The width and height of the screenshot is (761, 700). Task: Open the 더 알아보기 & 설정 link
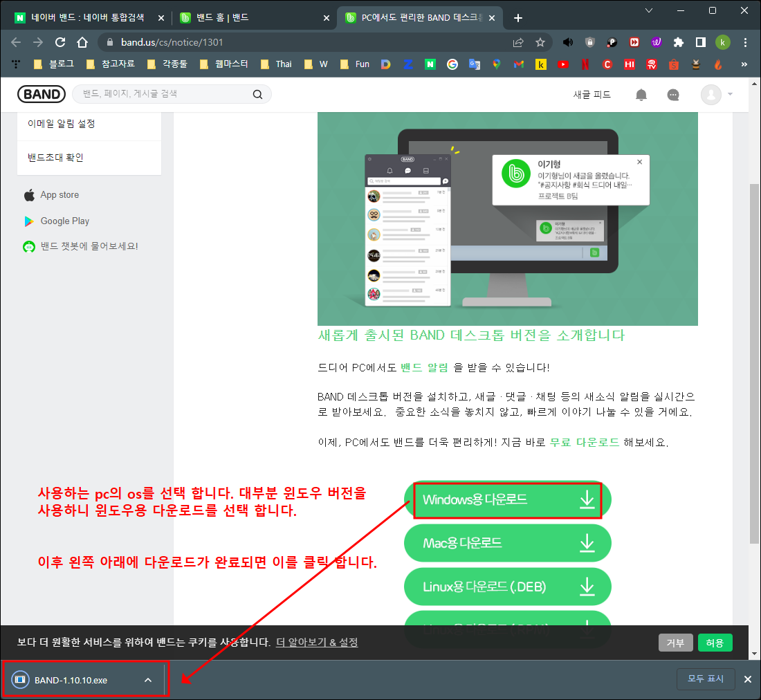317,643
